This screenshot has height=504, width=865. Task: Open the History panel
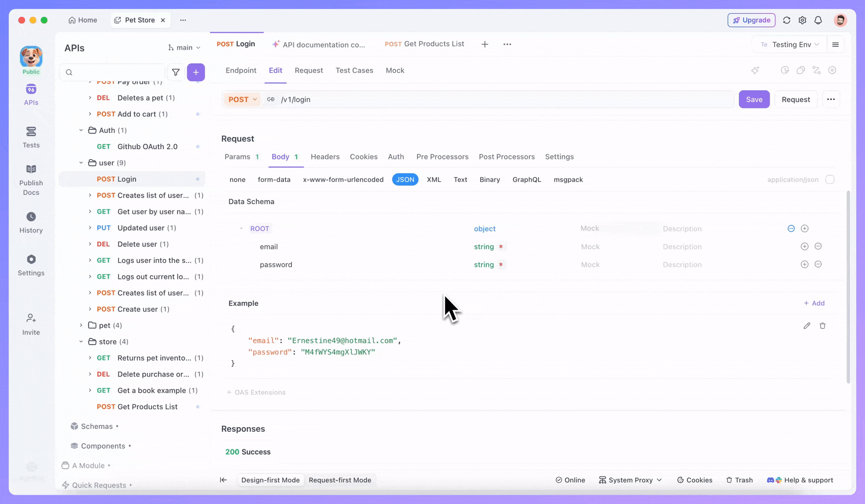(x=31, y=222)
